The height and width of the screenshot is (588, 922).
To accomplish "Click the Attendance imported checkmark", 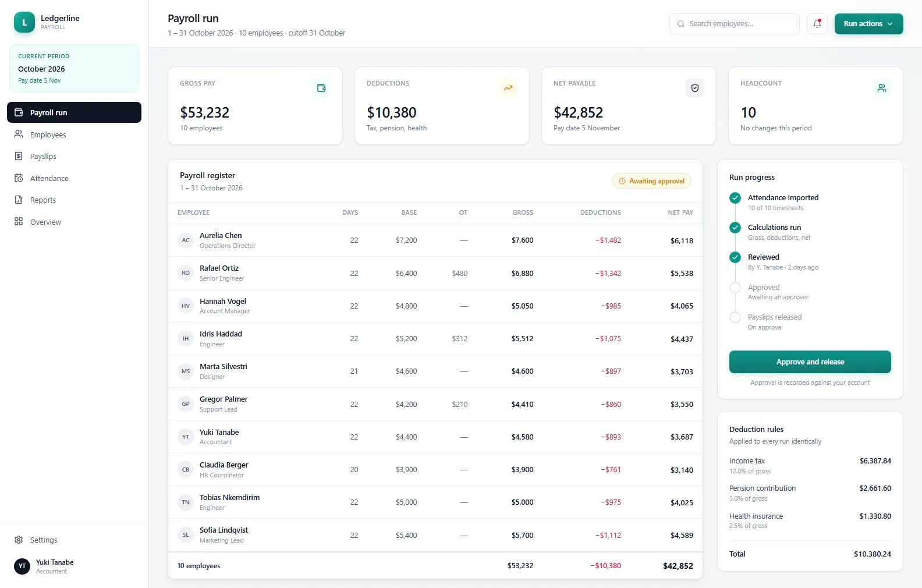I will coord(735,198).
